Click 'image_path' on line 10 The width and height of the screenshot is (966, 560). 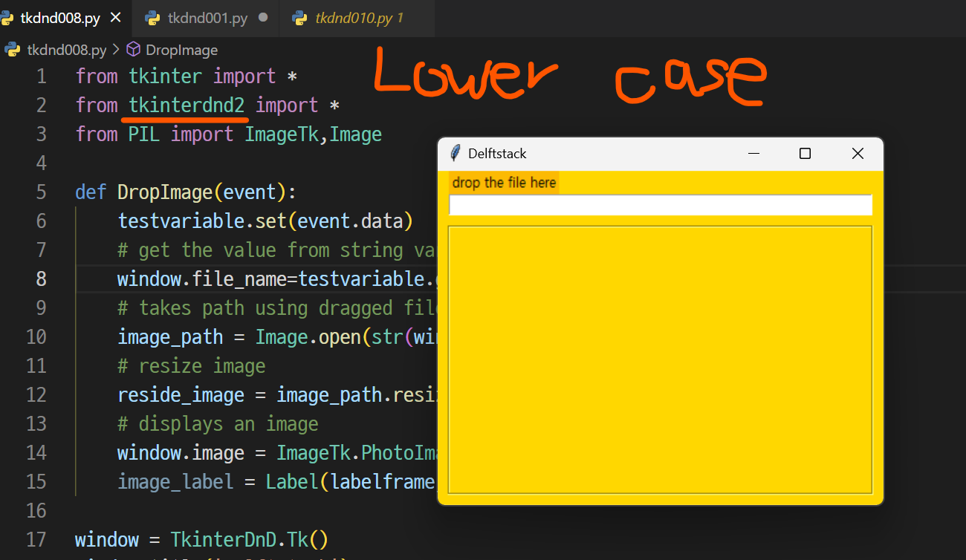(170, 337)
